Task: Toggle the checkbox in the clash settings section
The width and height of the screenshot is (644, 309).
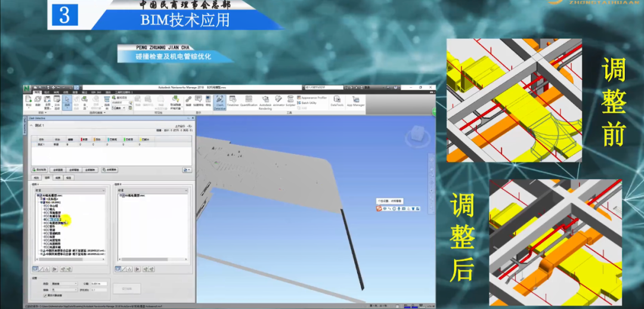Action: point(45,295)
